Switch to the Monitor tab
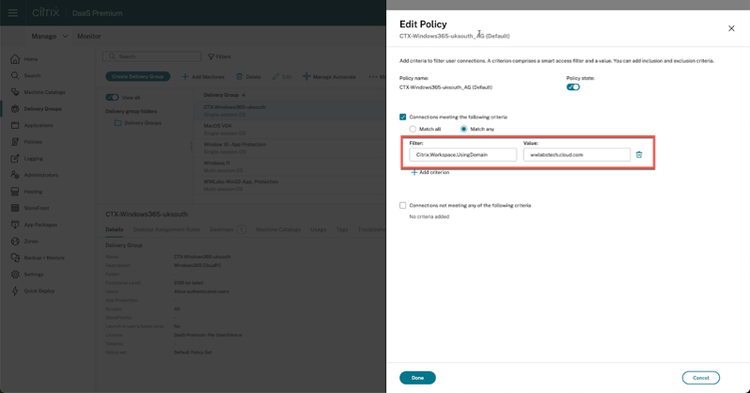750x393 pixels. tap(89, 36)
